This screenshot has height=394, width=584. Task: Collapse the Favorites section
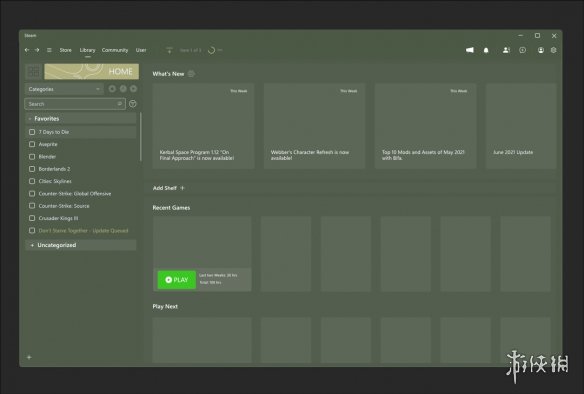tap(80, 119)
